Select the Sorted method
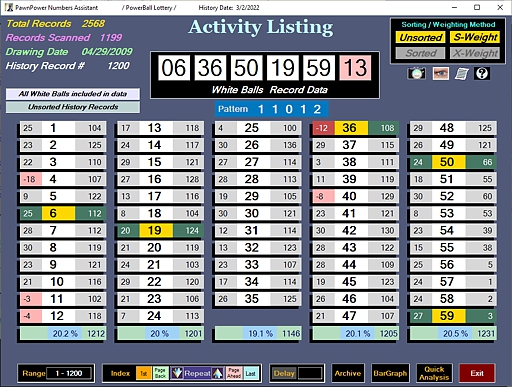Screen dimensions: 512x387 (421, 53)
